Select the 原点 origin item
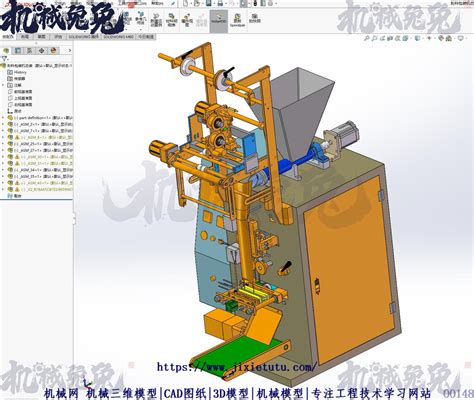 [x=14, y=111]
